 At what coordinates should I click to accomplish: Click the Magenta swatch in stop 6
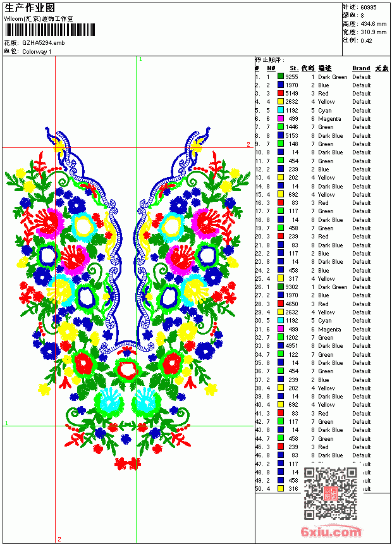coord(281,118)
